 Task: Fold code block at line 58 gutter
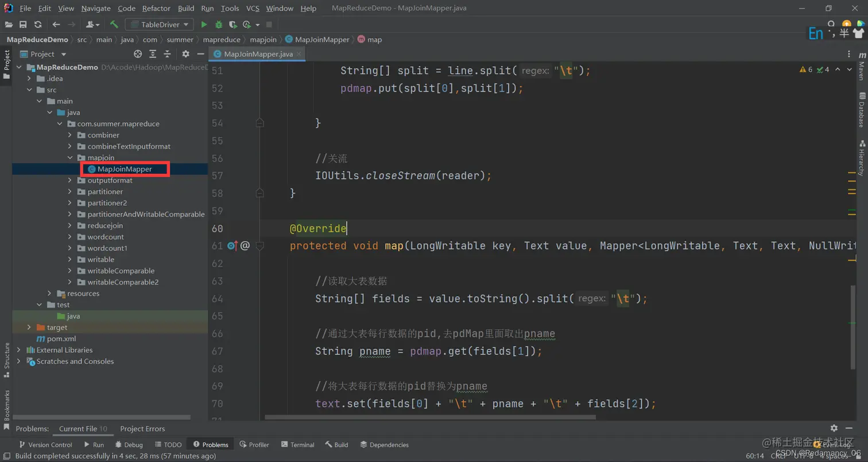[x=259, y=193]
